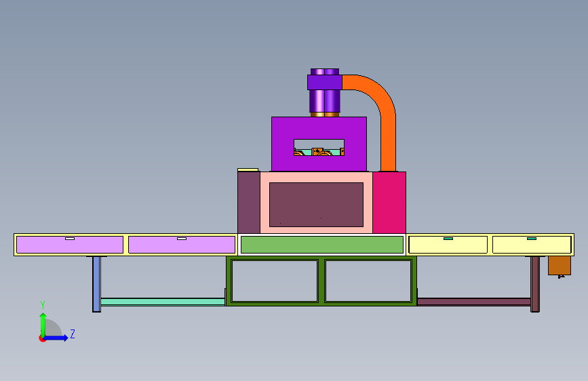The width and height of the screenshot is (588, 381).
Task: Click white handle slot on leftmost violet cover
Action: 70,239
